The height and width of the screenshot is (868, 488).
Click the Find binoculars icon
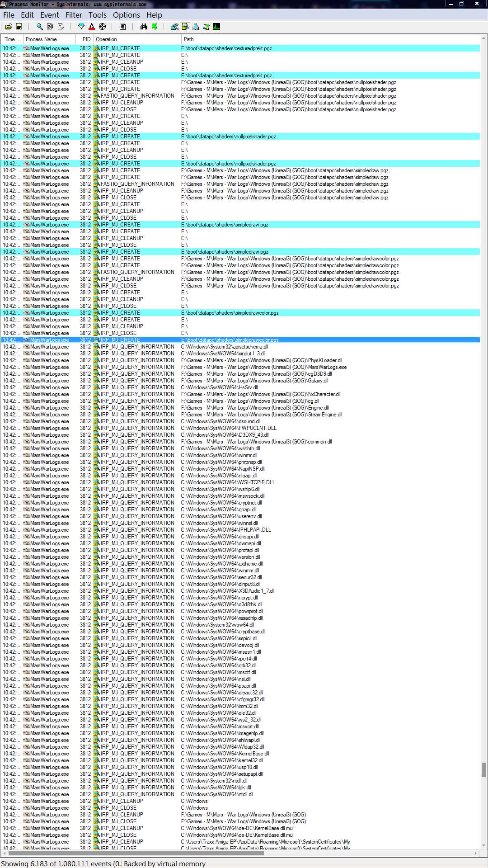pos(144,27)
